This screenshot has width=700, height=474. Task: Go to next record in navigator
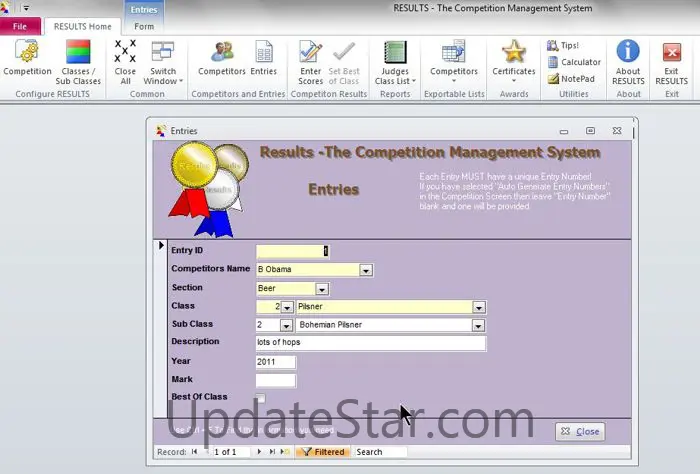click(x=259, y=452)
